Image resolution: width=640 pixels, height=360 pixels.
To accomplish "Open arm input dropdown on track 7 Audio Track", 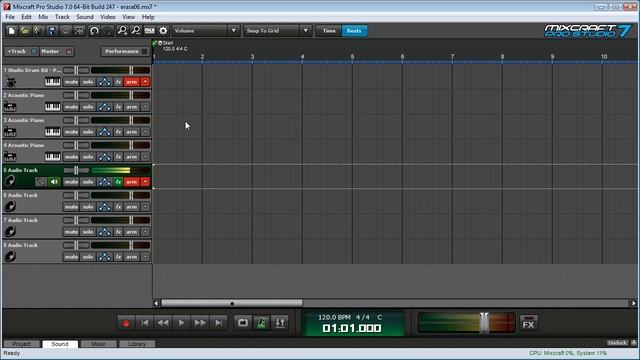I will coord(145,232).
